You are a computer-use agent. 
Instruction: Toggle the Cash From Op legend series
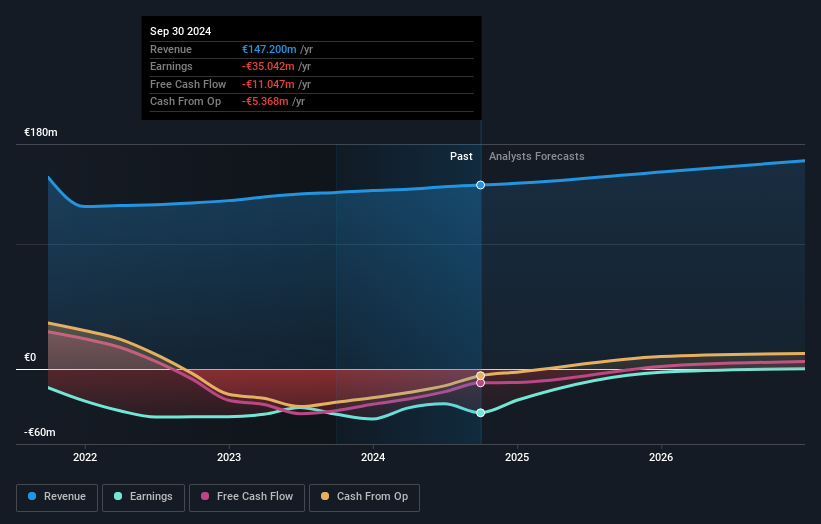[x=364, y=497]
